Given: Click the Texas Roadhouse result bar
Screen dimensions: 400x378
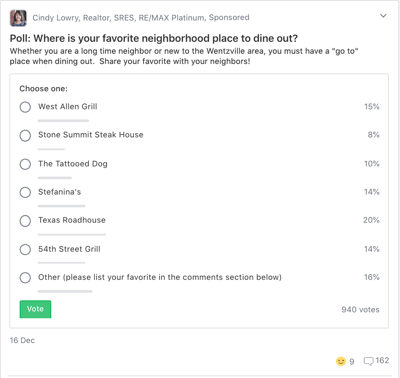Looking at the screenshot, I should click(72, 235).
